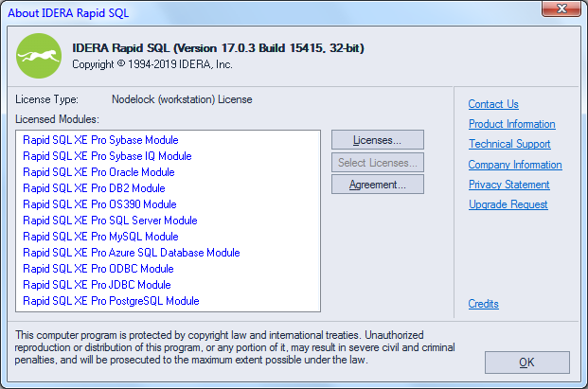Click the About IDERA Rapid SQL title
The height and width of the screenshot is (389, 588).
click(x=68, y=13)
